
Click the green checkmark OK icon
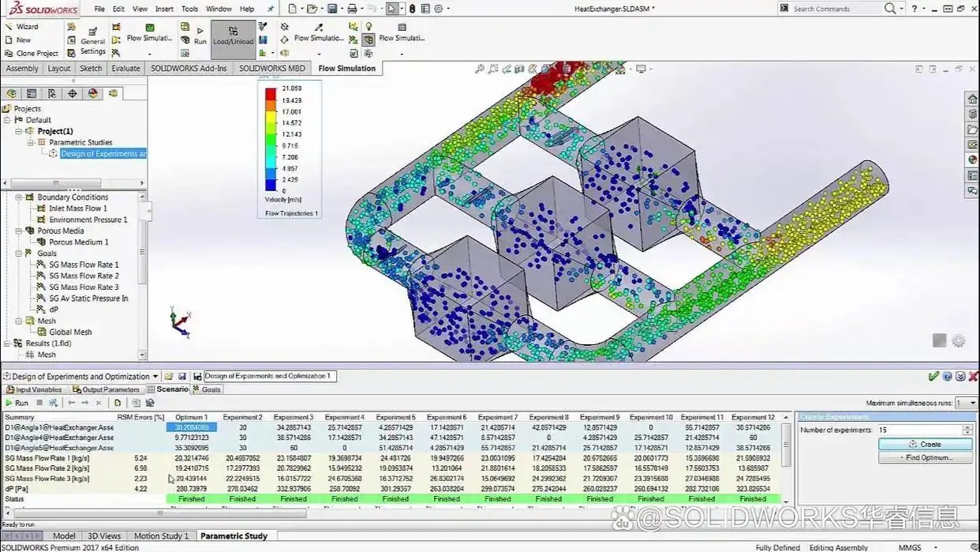(x=933, y=377)
